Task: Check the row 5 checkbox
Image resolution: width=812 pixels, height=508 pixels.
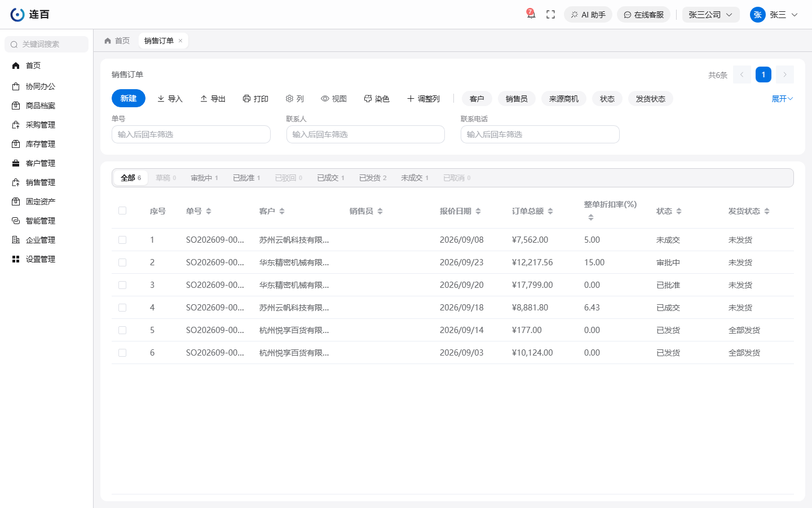Action: coord(122,330)
